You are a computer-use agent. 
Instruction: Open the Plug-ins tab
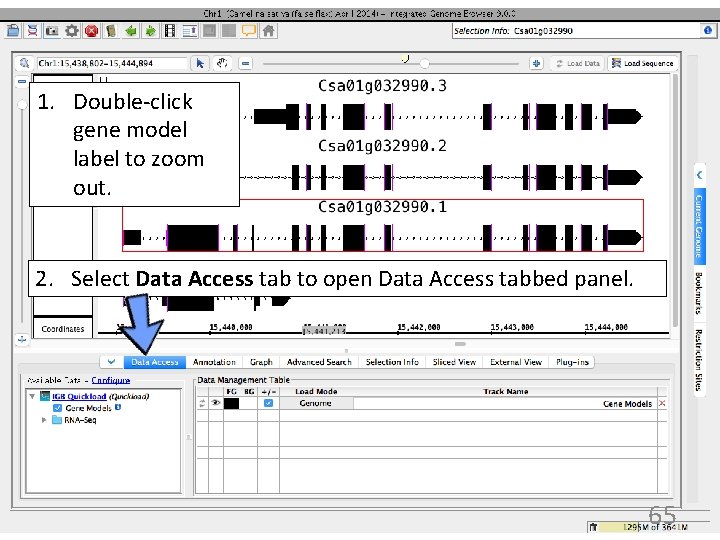coord(572,362)
